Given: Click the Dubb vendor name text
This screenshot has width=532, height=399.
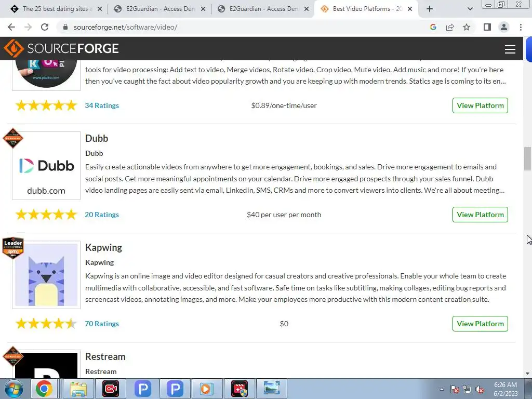Looking at the screenshot, I should (94, 153).
